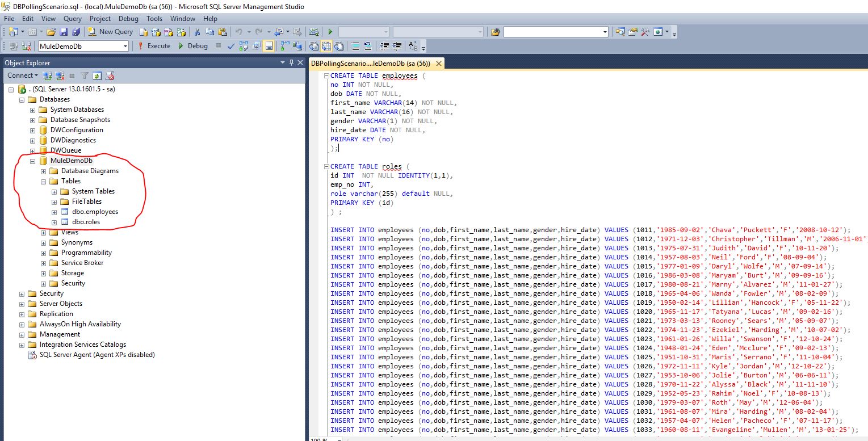Open the Find combo box in top toolbar

pos(556,32)
